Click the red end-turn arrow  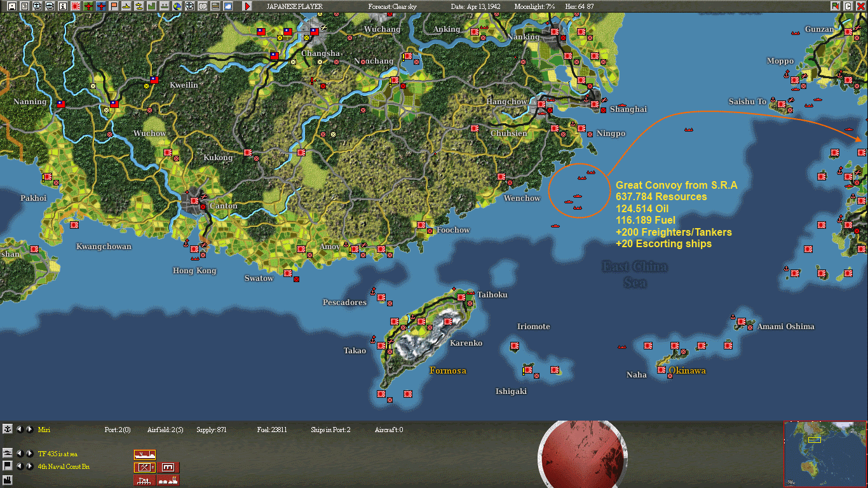247,6
